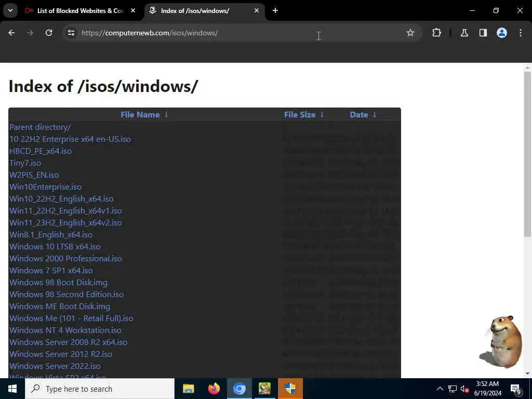Open Win11_22H2_English_x64v1.iso
532x399 pixels.
[x=65, y=211]
